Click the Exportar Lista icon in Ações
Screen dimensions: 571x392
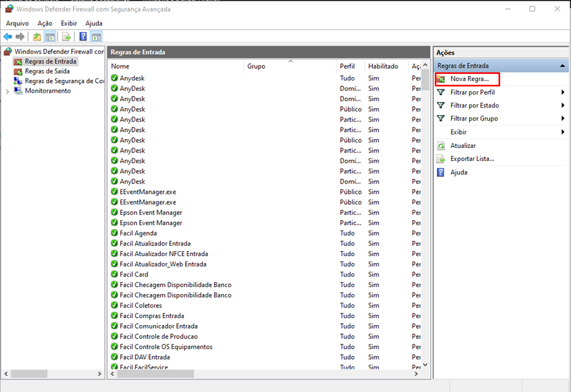[x=441, y=159]
